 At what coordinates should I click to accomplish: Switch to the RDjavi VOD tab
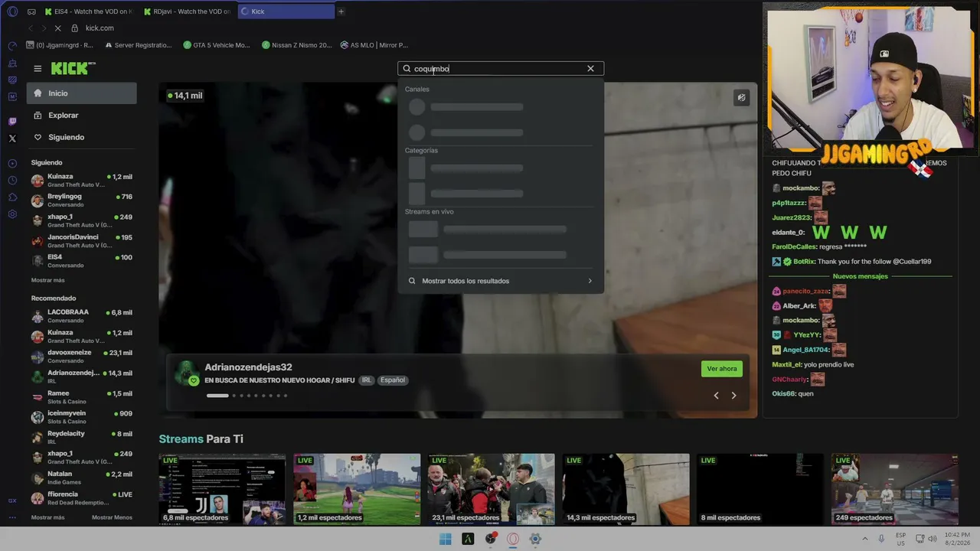click(x=187, y=11)
